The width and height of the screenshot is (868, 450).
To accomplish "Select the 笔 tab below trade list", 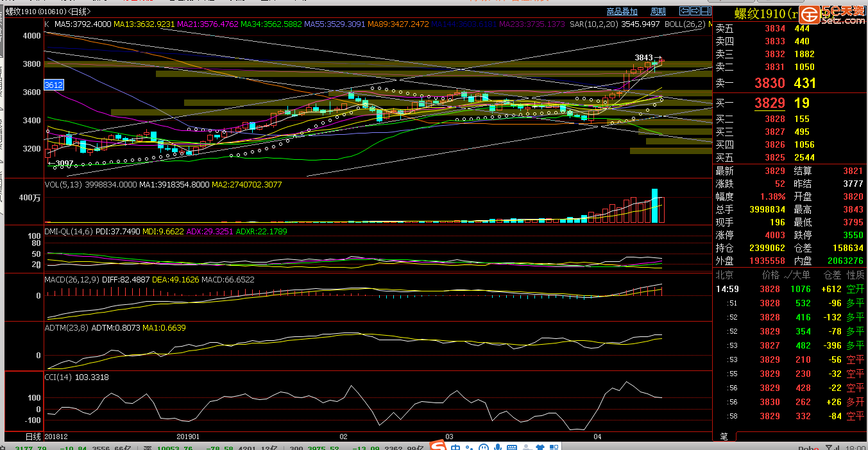I will coord(724,437).
